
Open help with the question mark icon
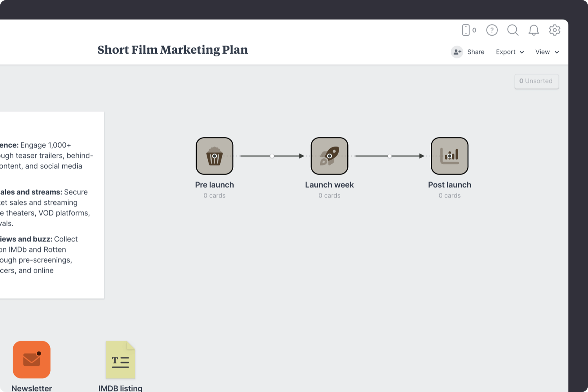click(492, 30)
